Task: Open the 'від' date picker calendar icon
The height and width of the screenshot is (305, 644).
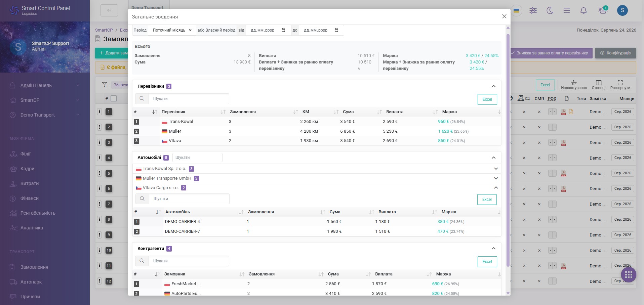Action: (x=283, y=30)
